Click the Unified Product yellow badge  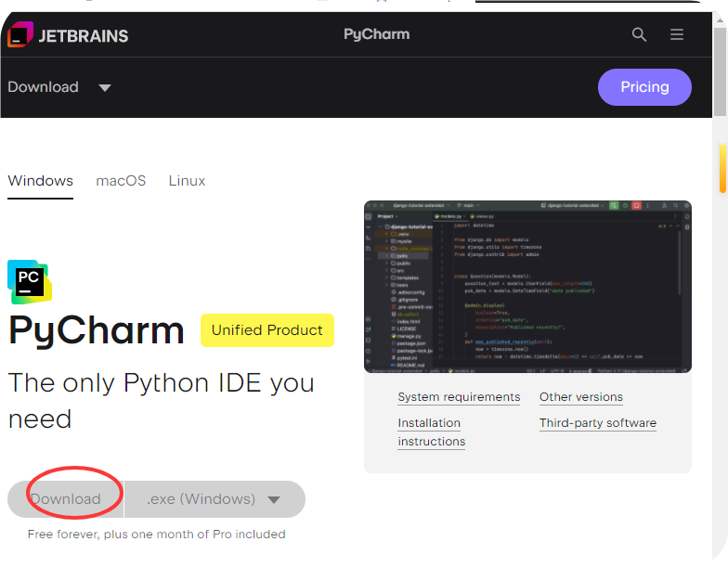[x=267, y=330]
